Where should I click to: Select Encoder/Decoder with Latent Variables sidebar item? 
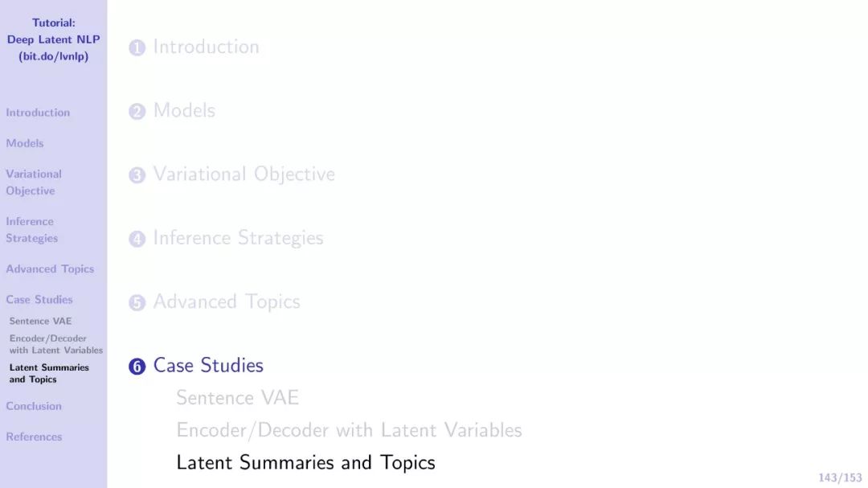56,344
